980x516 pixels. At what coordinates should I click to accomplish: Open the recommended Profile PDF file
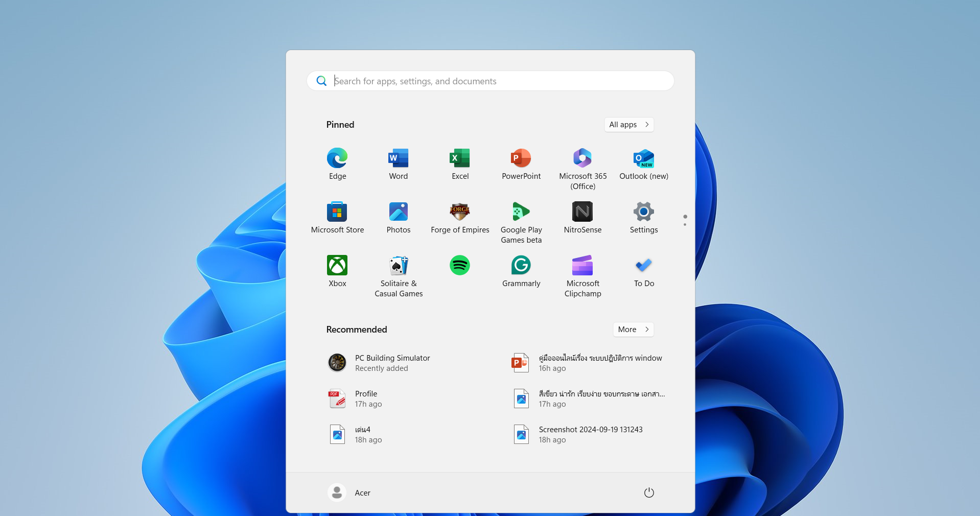(366, 398)
